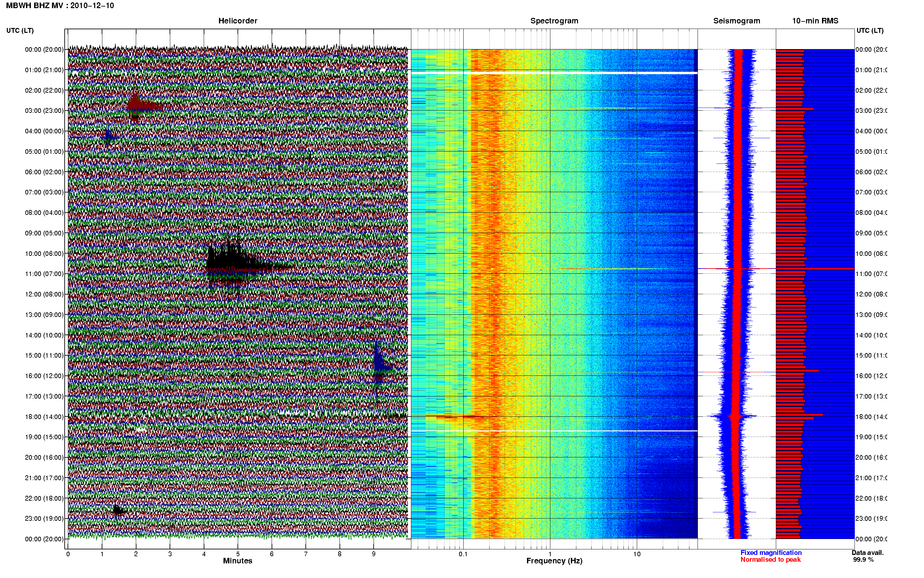Click the white data gap line before 19:00 in spectrogram
Screen dimensions: 924x578
pyautogui.click(x=554, y=431)
